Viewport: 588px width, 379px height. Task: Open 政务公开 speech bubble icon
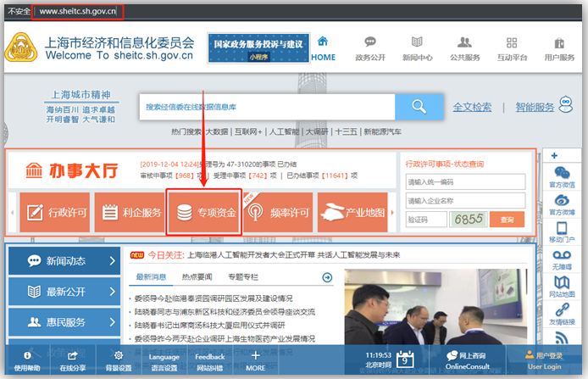pyautogui.click(x=370, y=42)
